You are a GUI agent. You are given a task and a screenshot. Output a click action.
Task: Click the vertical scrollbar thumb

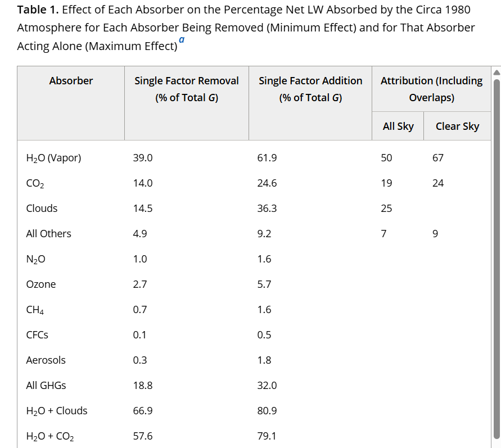[497, 259]
